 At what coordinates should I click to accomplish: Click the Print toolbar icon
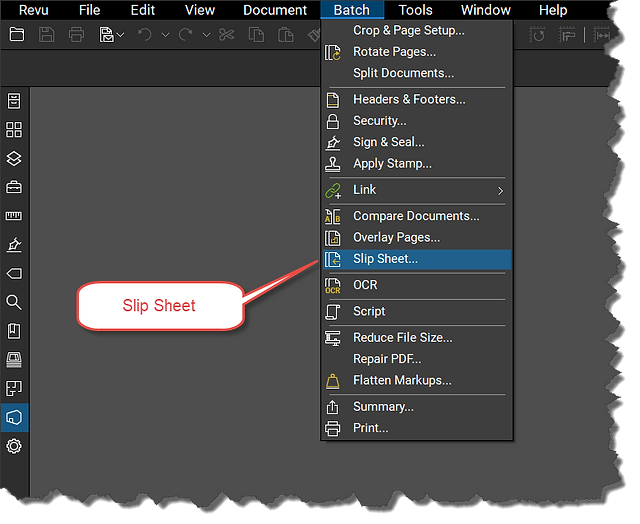[x=76, y=35]
